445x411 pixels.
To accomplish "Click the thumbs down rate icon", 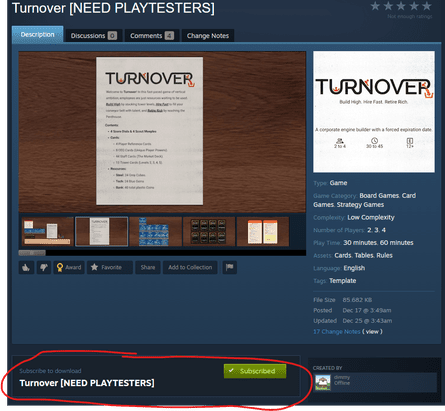I will coord(44,267).
